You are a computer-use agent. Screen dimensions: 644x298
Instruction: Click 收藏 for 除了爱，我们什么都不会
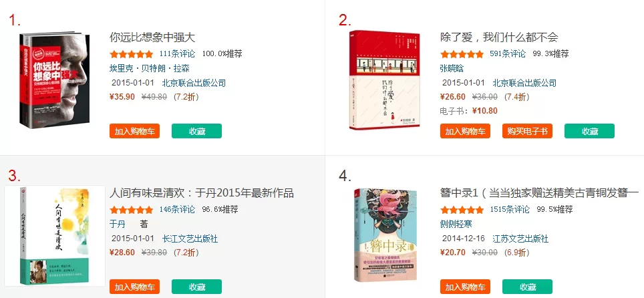point(589,131)
